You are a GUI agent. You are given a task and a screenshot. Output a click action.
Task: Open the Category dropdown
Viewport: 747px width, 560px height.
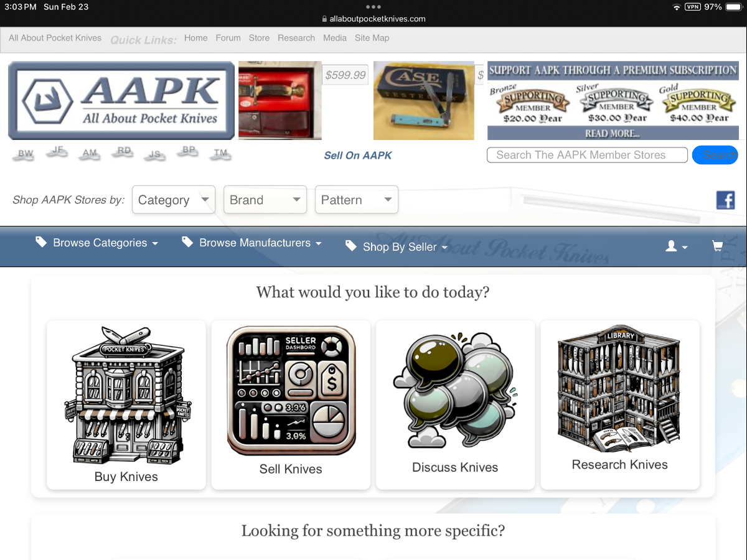(x=174, y=200)
